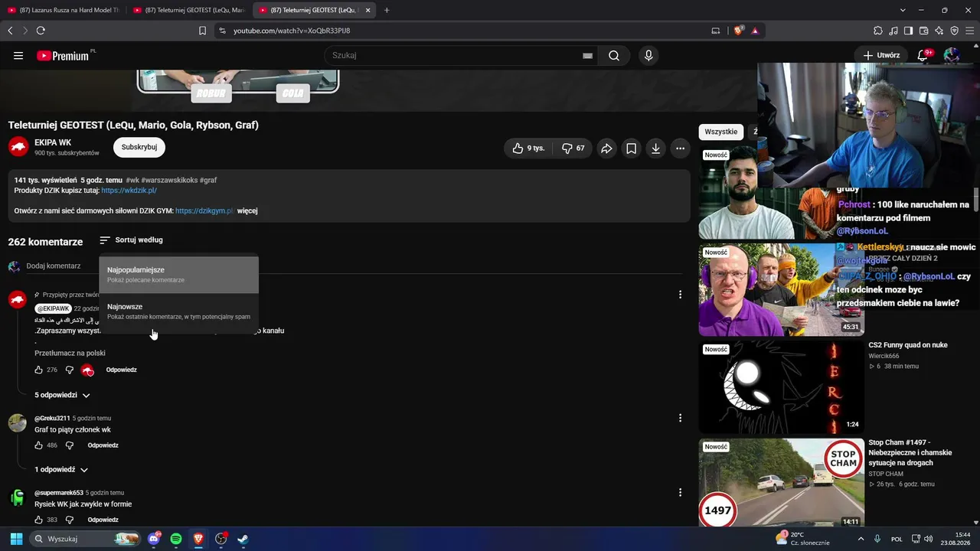Click Odpowiedz under the Greku3211 comment
980x551 pixels.
[x=103, y=445]
